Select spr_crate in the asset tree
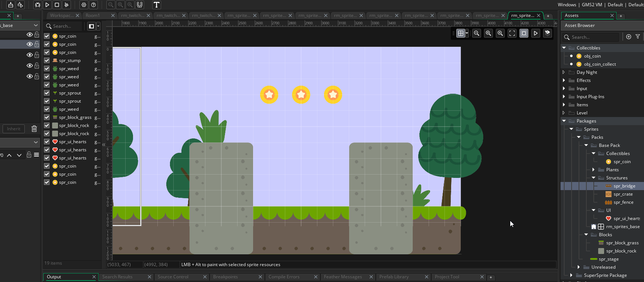 pyautogui.click(x=623, y=194)
